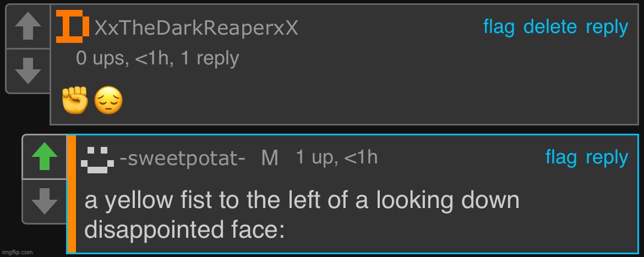
Task: Click the M moderator badge
Action: click(x=269, y=158)
